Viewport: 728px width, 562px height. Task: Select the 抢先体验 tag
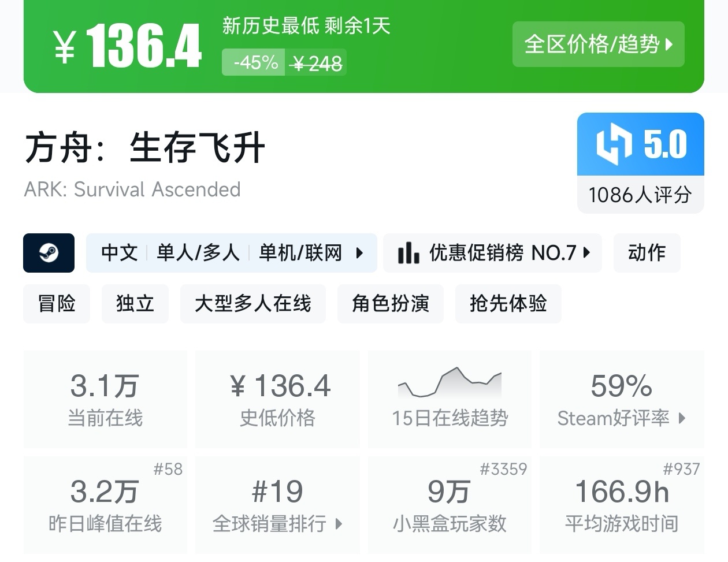coord(508,303)
